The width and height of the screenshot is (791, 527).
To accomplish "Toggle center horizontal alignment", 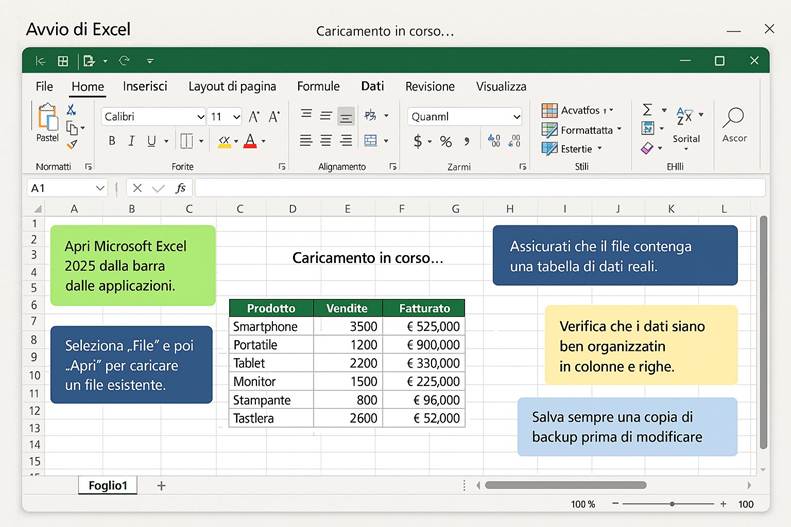I will pyautogui.click(x=326, y=140).
